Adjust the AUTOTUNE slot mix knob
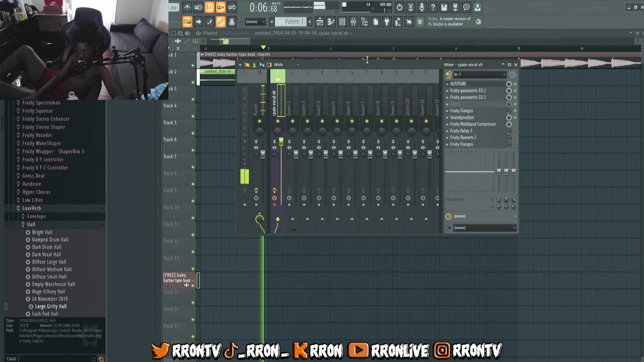 click(509, 84)
